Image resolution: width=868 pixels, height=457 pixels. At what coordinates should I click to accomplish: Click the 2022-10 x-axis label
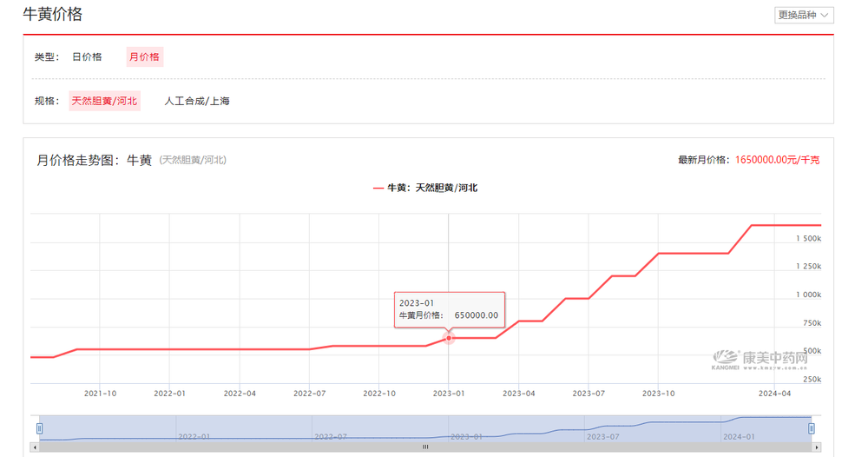(379, 394)
